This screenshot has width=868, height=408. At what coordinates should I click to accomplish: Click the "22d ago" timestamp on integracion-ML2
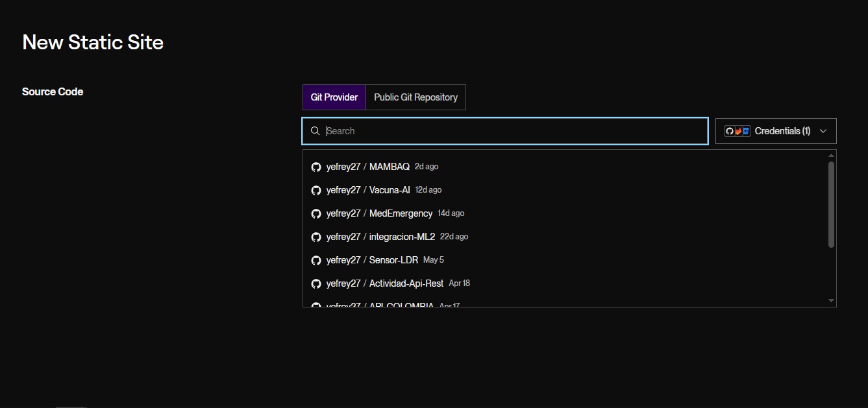click(x=454, y=237)
